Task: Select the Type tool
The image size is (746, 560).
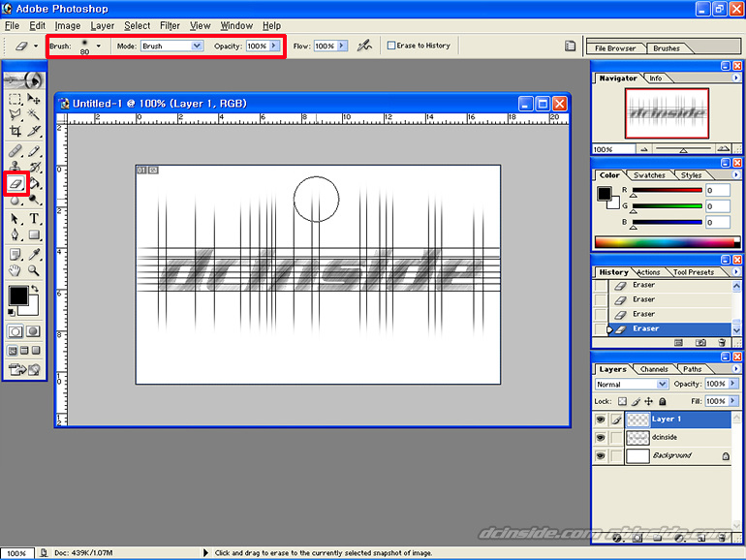Action: pos(34,219)
